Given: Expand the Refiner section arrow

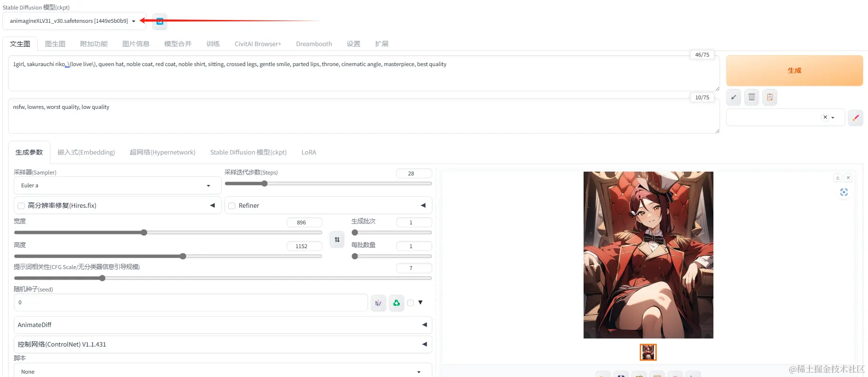Looking at the screenshot, I should (423, 205).
